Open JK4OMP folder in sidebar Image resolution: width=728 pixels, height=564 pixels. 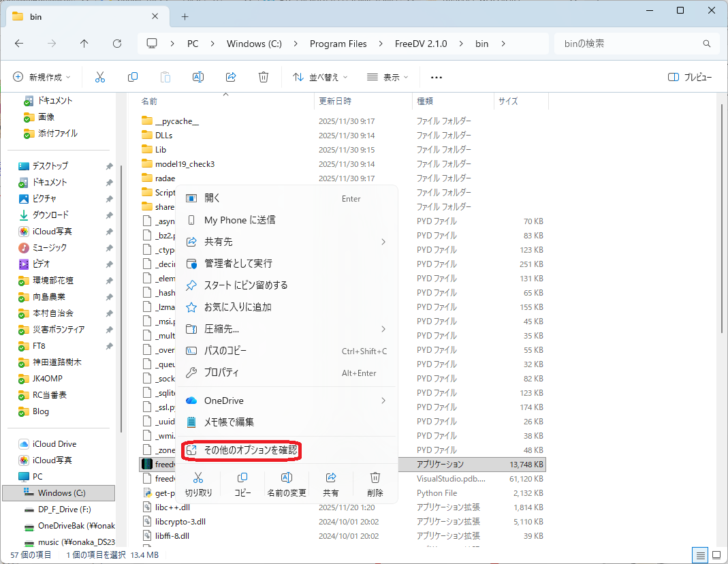point(48,379)
